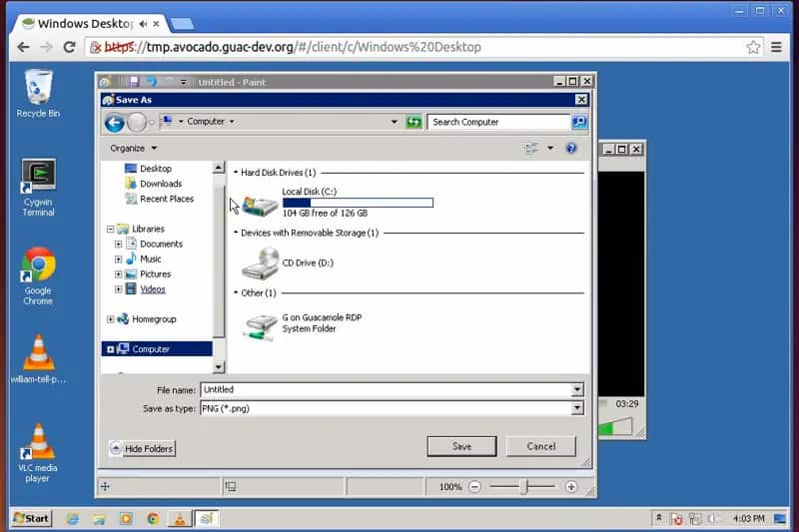Expand the Homegroup tree node
The width and height of the screenshot is (799, 532).
tap(110, 319)
